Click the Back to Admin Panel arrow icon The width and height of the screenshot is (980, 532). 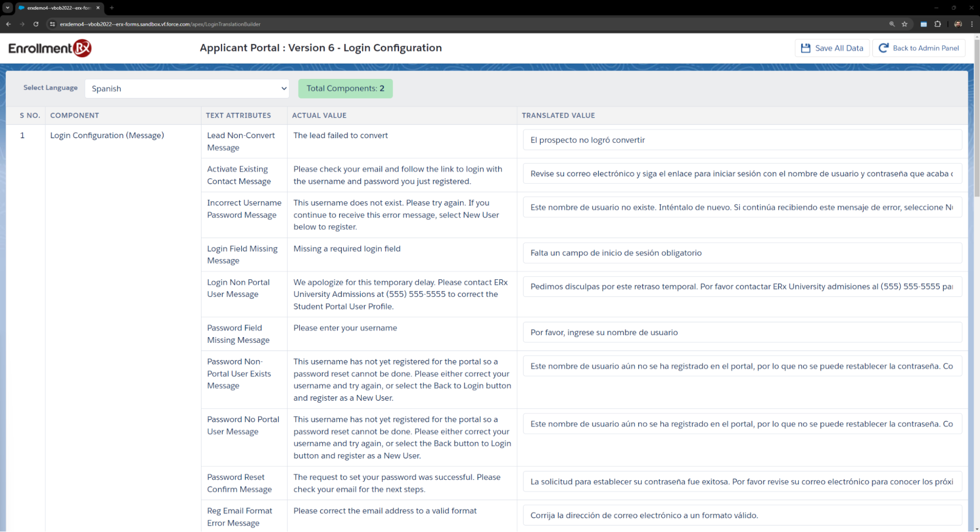pos(883,48)
